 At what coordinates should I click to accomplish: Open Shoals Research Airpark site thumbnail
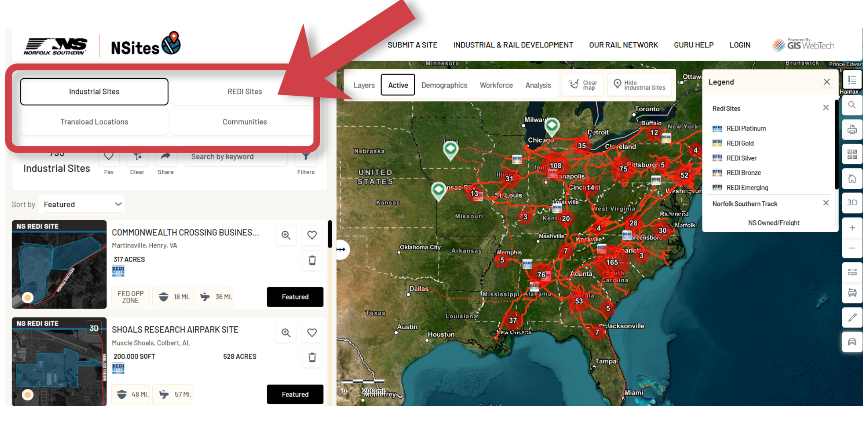click(x=59, y=362)
